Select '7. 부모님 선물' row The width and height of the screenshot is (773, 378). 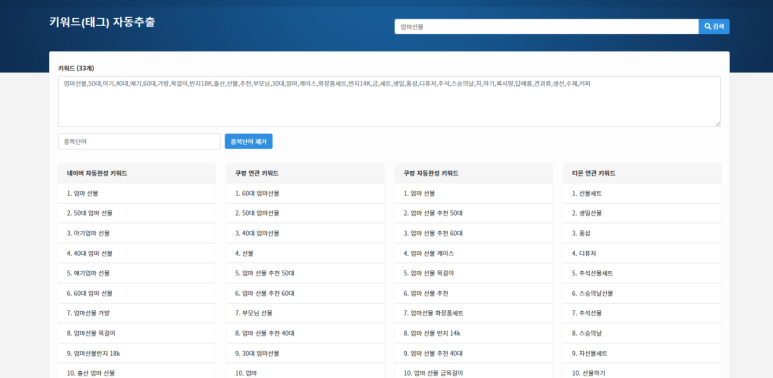(305, 313)
